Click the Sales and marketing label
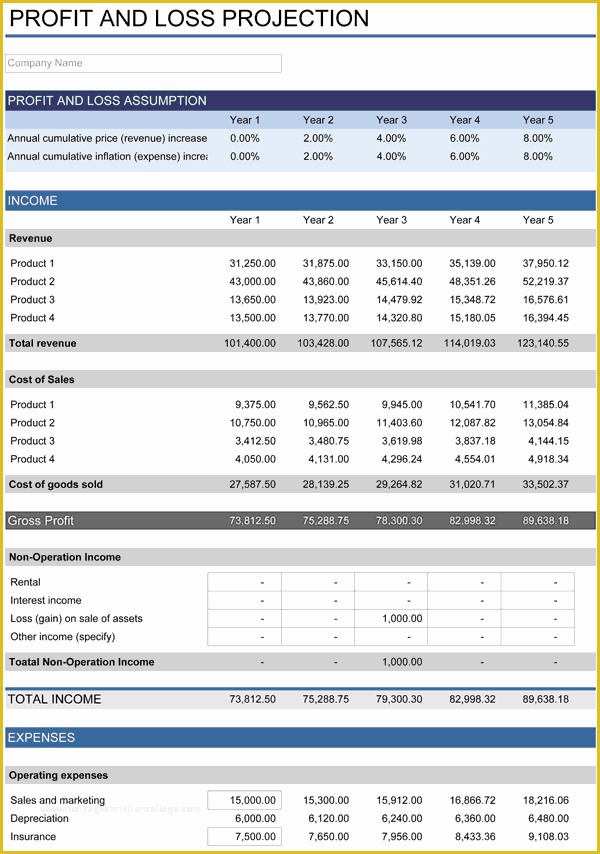Viewport: 600px width, 854px height. 58,800
